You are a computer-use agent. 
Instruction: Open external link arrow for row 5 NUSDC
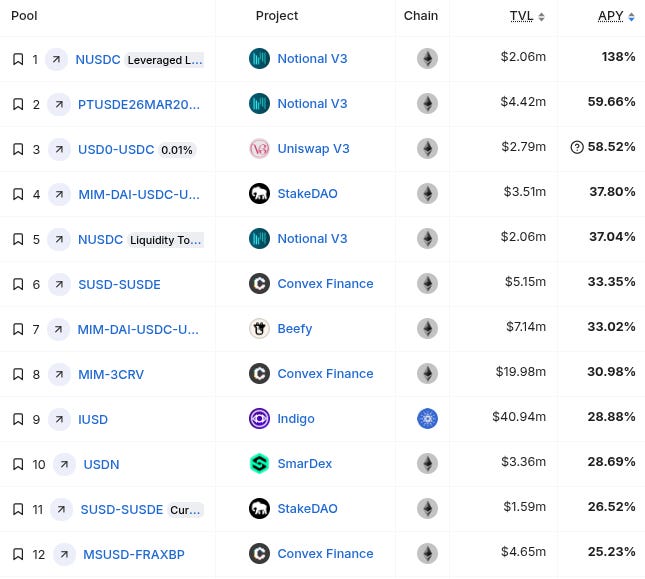point(59,239)
